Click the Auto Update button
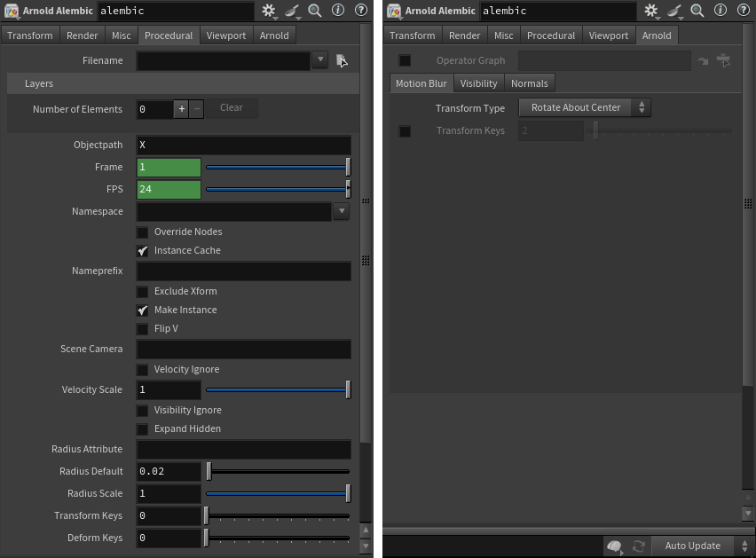Screen dimensions: 756x558 [693, 546]
